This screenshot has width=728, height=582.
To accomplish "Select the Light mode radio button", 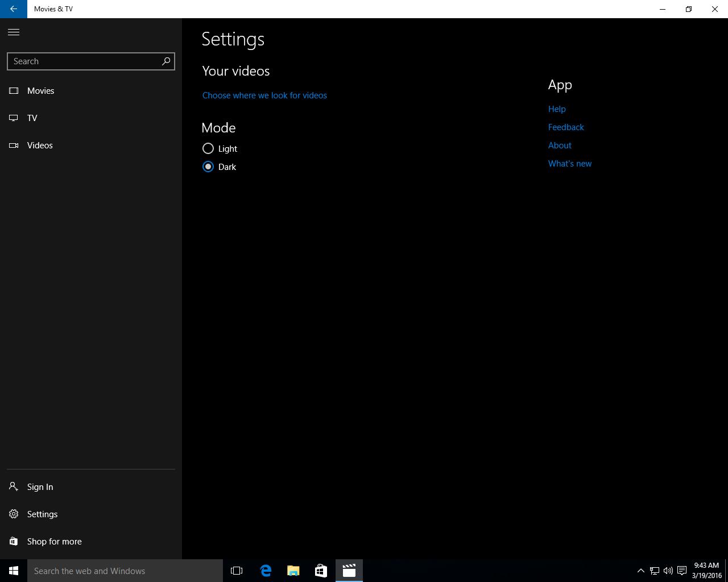I will click(208, 148).
